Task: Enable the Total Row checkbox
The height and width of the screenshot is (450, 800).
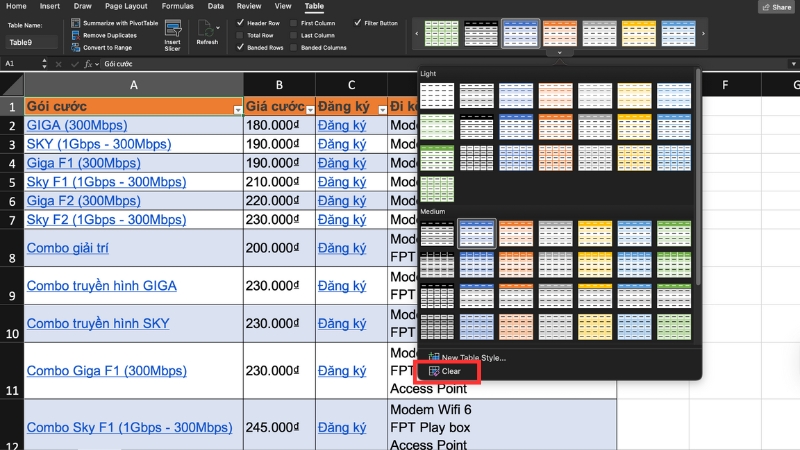Action: (241, 35)
